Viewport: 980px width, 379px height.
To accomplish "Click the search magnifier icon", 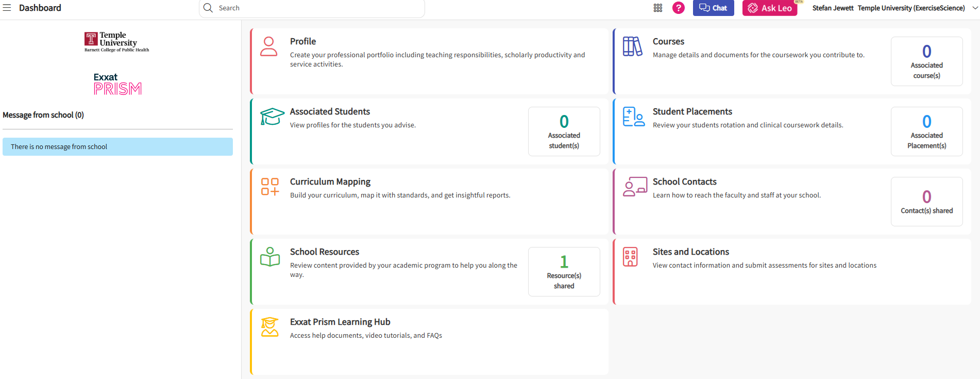I will click(x=208, y=8).
